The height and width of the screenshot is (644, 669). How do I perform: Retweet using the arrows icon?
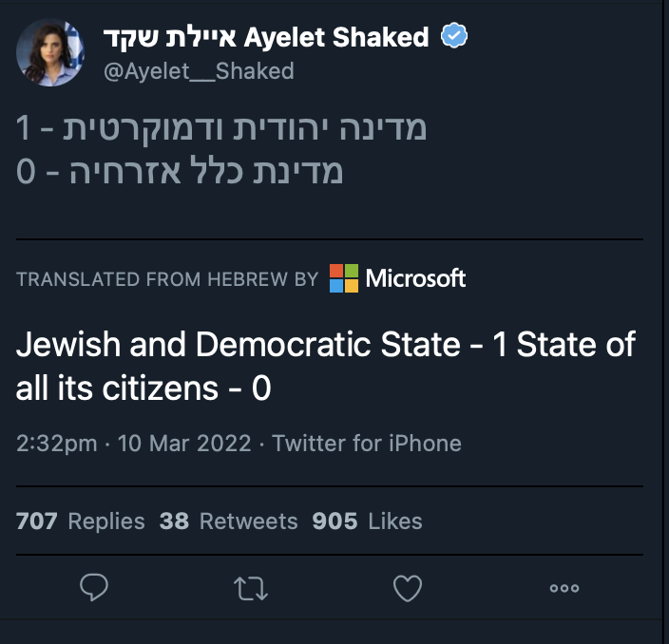pos(250,589)
